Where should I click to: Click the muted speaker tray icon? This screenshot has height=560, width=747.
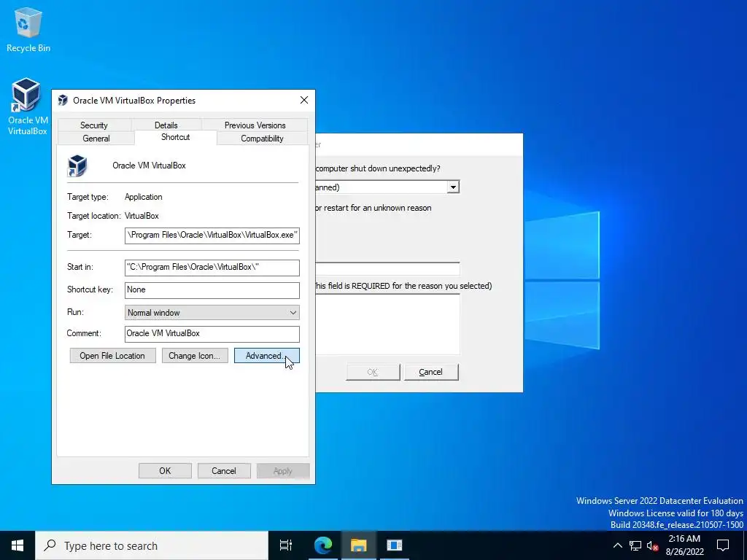(652, 545)
